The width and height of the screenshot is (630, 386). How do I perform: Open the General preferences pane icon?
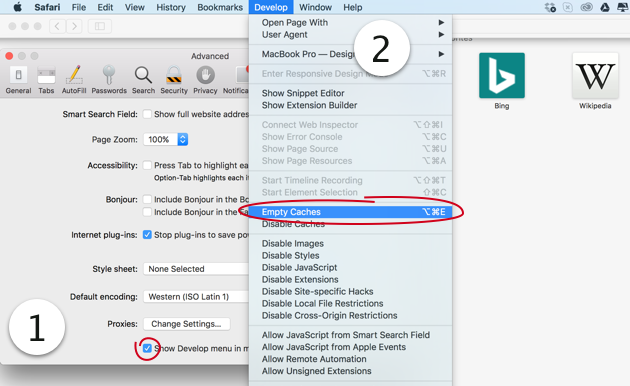[x=18, y=80]
